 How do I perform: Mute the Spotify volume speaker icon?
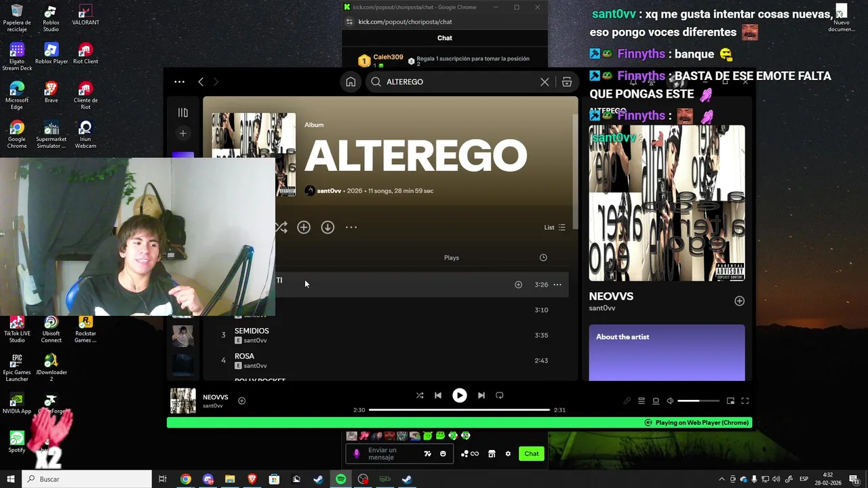pyautogui.click(x=670, y=401)
